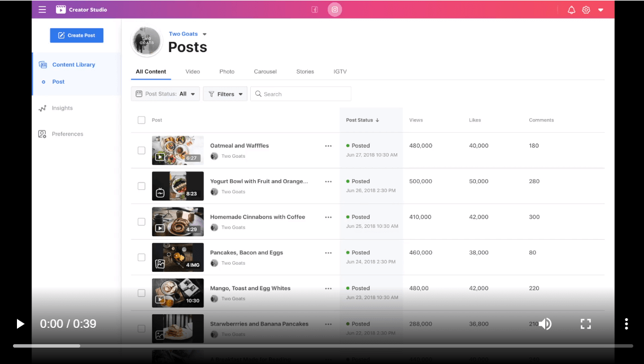
Task: Switch to Carousel tab
Action: point(266,71)
